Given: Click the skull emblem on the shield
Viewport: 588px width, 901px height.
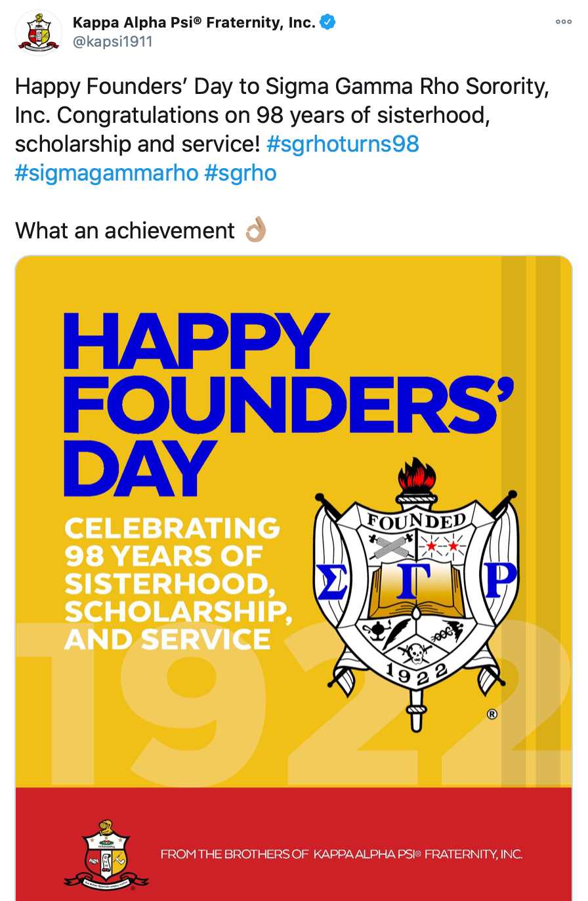Looking at the screenshot, I should [x=415, y=652].
